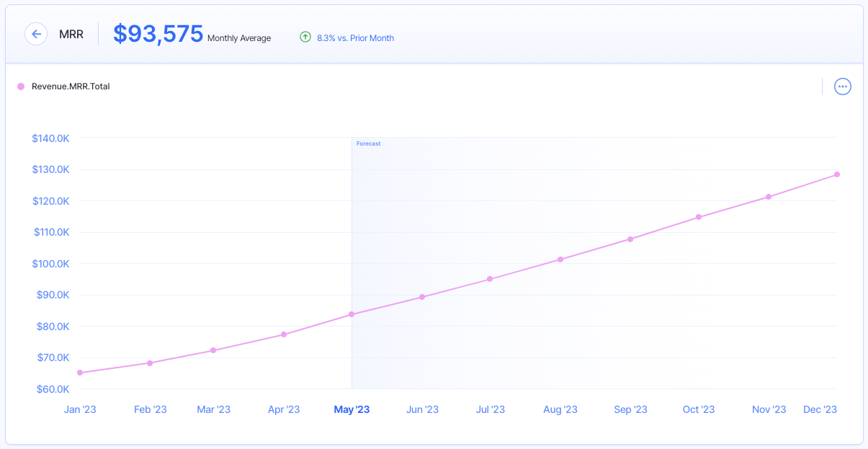
Task: Toggle the Forecast region label
Action: tap(369, 143)
